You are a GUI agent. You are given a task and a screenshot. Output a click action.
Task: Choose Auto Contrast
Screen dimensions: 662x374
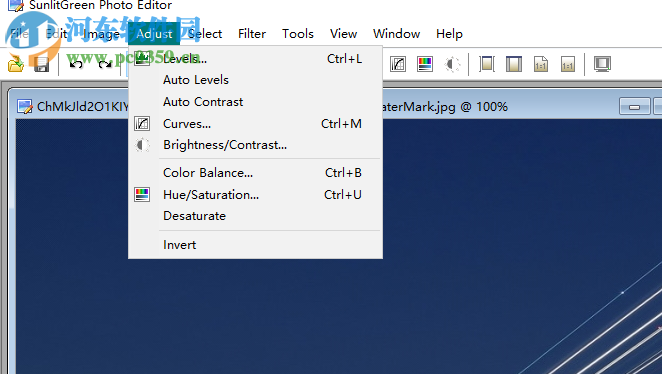[255, 102]
